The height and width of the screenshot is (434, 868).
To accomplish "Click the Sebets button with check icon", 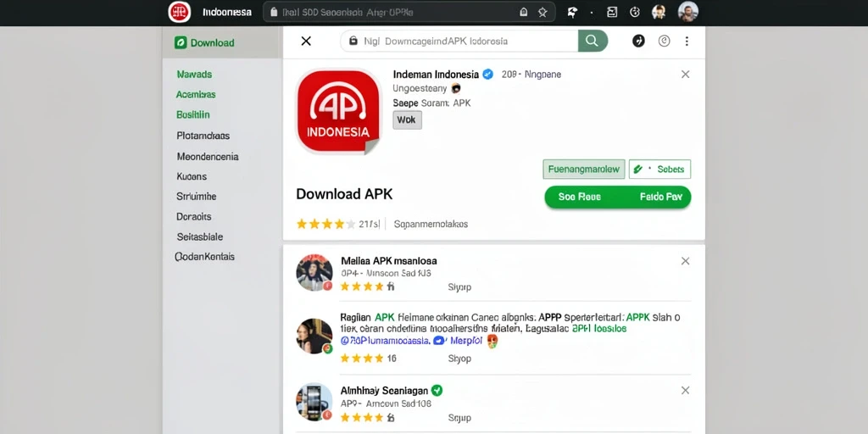I will tap(659, 170).
